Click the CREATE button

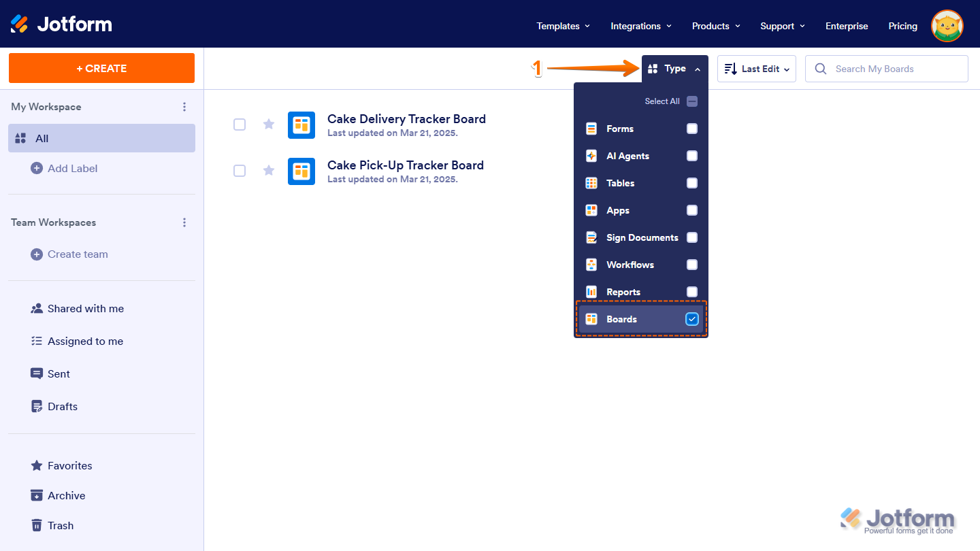pos(101,68)
